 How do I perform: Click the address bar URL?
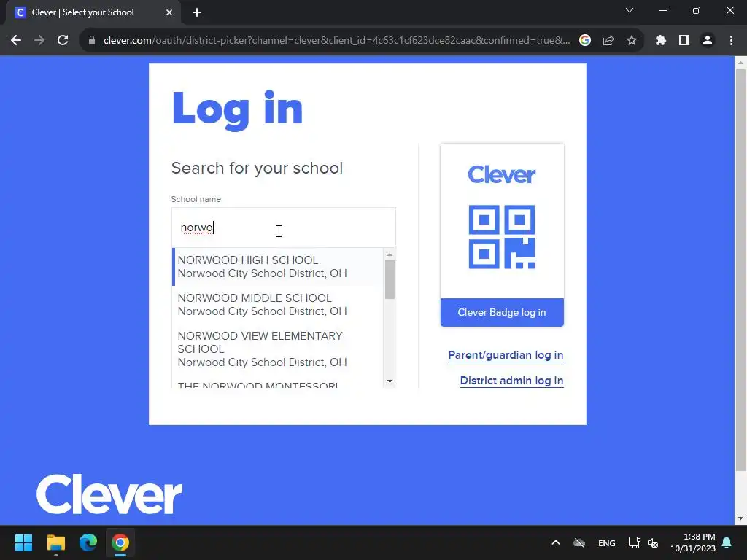coord(336,41)
